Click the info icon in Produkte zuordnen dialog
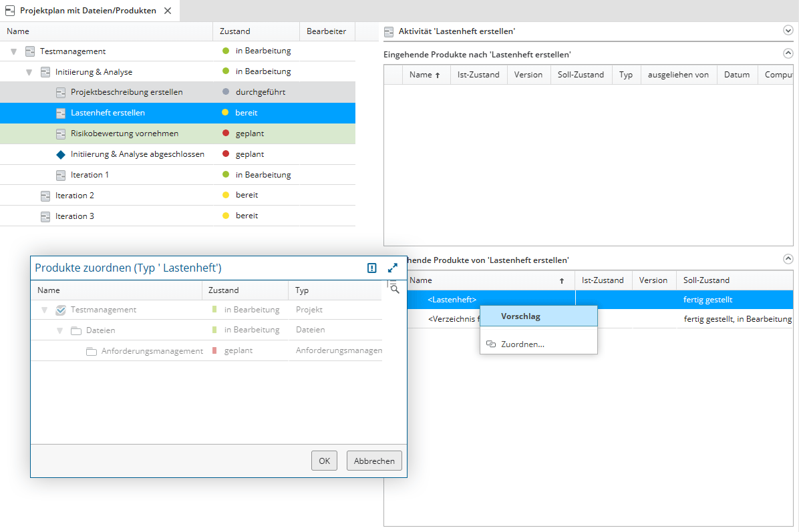This screenshot has width=799, height=532. coord(372,268)
